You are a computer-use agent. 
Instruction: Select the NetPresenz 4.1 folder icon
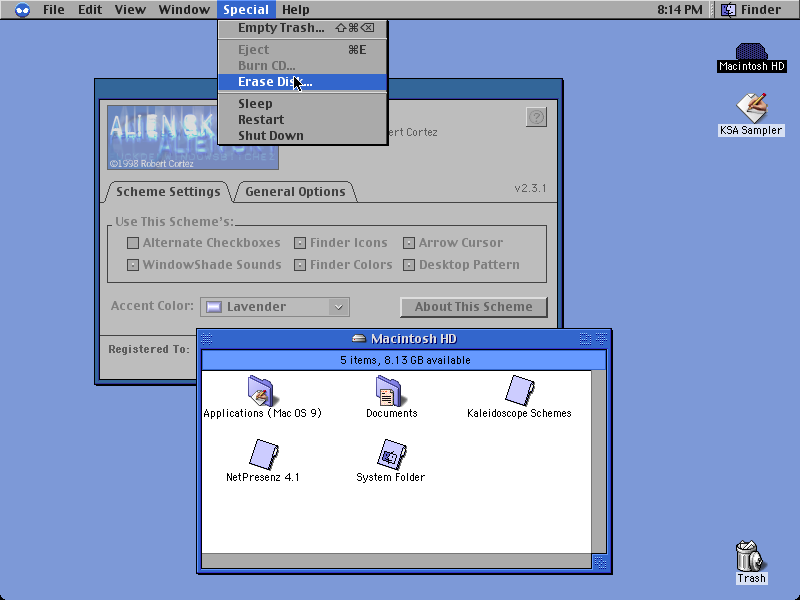pyautogui.click(x=264, y=454)
